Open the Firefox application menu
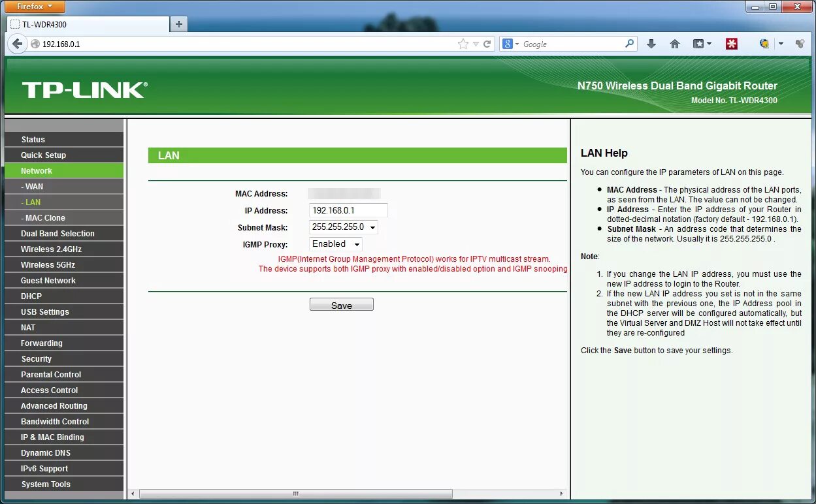 (35, 7)
